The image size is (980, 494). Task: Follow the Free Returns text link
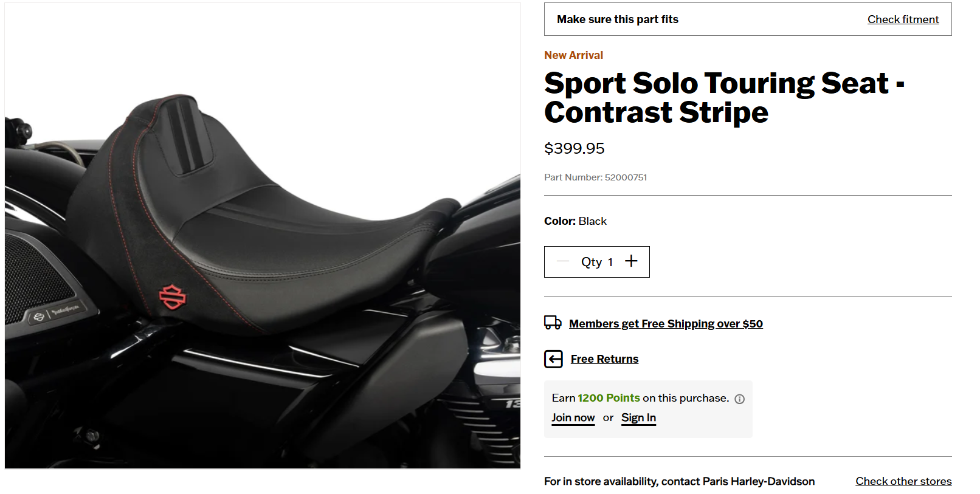(604, 359)
